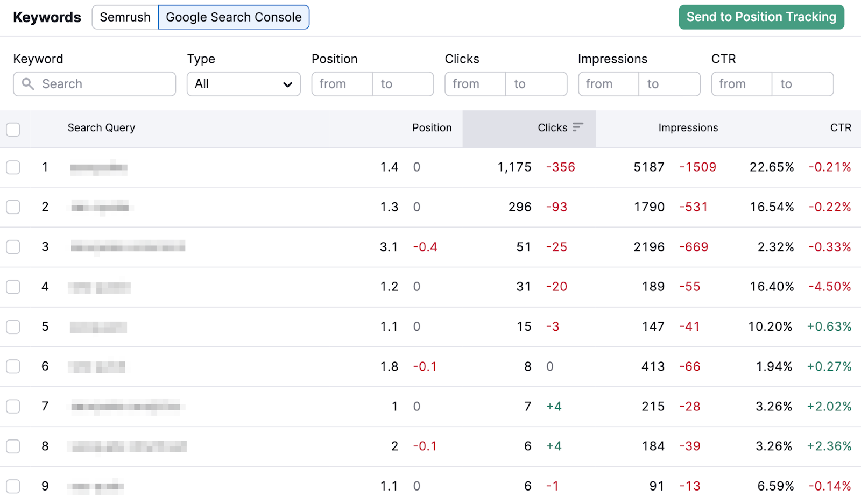Click the sort icon on the Clicks column
The width and height of the screenshot is (861, 504).
coord(578,127)
